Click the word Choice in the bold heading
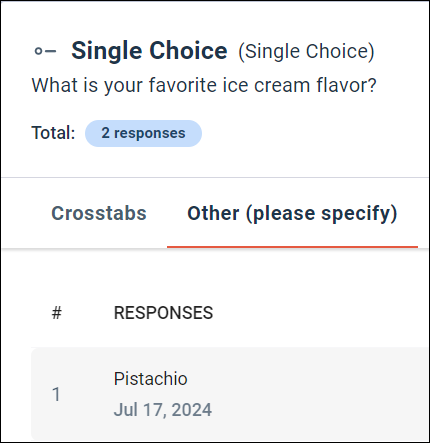Viewport: 430px width, 443px height. [188, 50]
